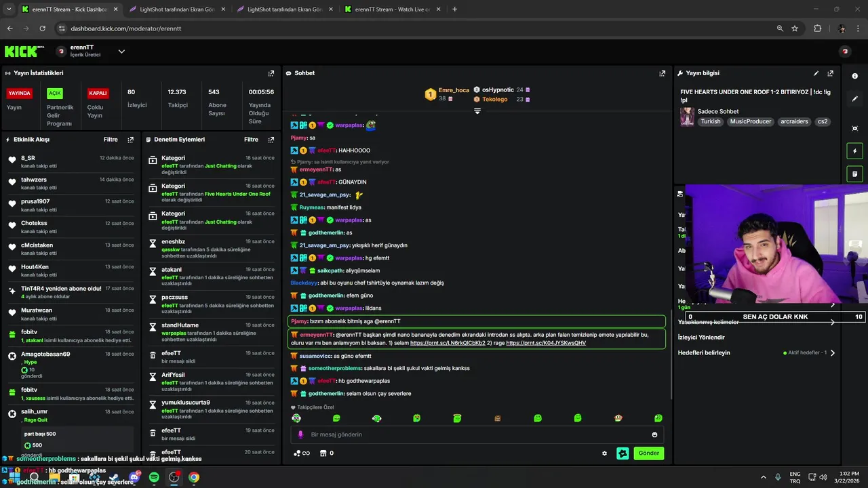Open the shop icon below message box
The width and height of the screenshot is (868, 488).
[323, 453]
